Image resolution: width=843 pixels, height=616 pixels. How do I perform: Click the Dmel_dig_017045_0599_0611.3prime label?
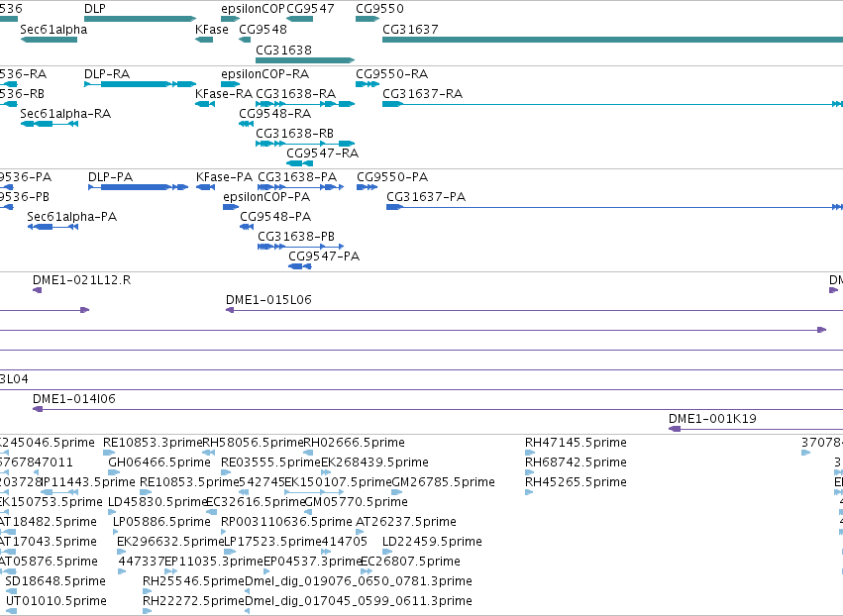359,602
